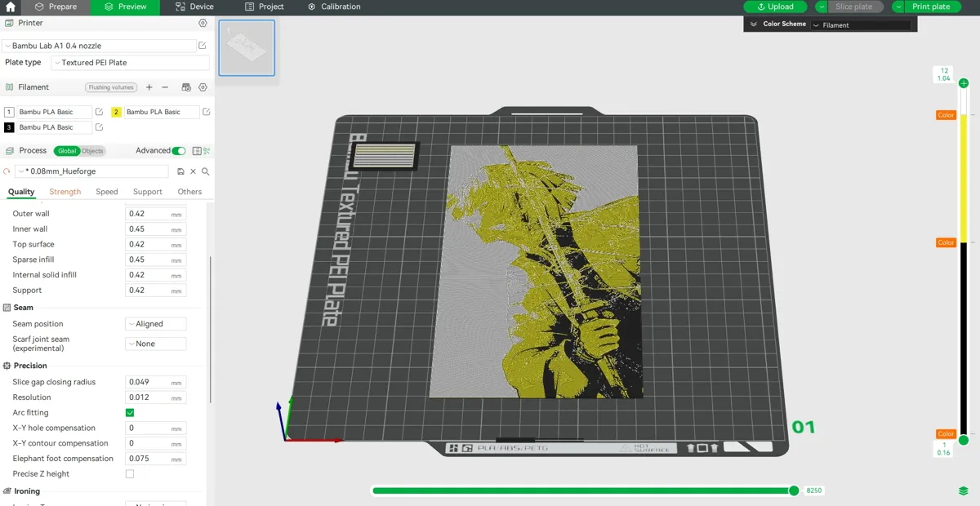This screenshot has width=980, height=506.
Task: Select the Others settings tab
Action: (189, 192)
